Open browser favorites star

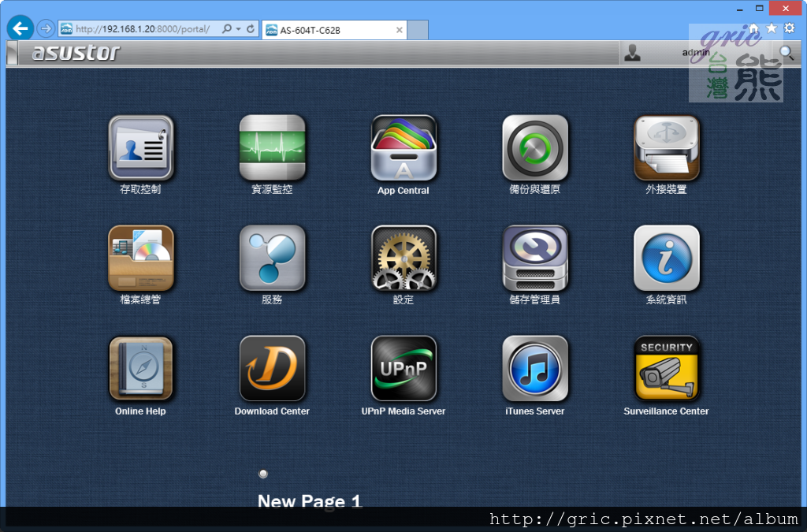(x=772, y=28)
